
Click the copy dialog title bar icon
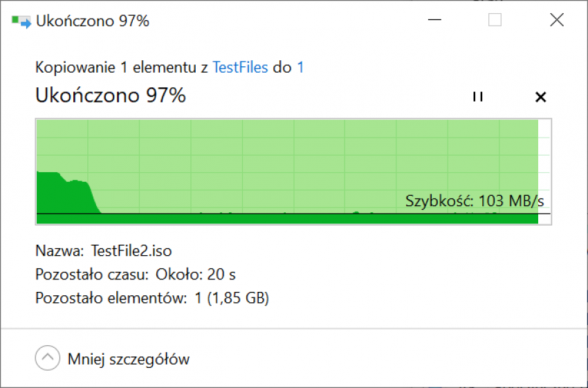tap(21, 21)
